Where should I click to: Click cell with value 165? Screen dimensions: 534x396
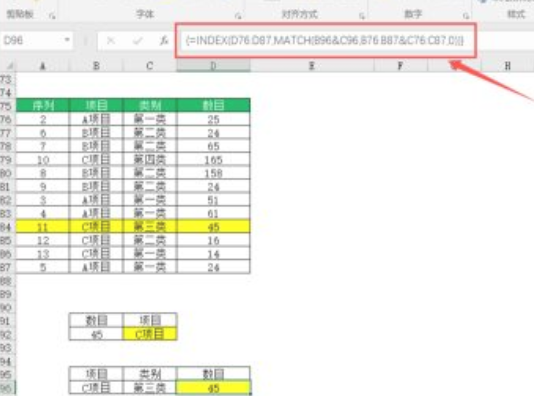click(214, 160)
